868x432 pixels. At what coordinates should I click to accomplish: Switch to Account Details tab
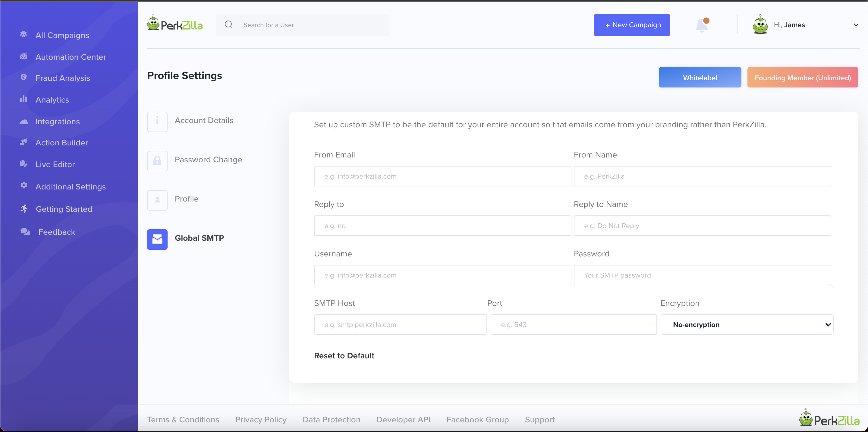point(204,120)
